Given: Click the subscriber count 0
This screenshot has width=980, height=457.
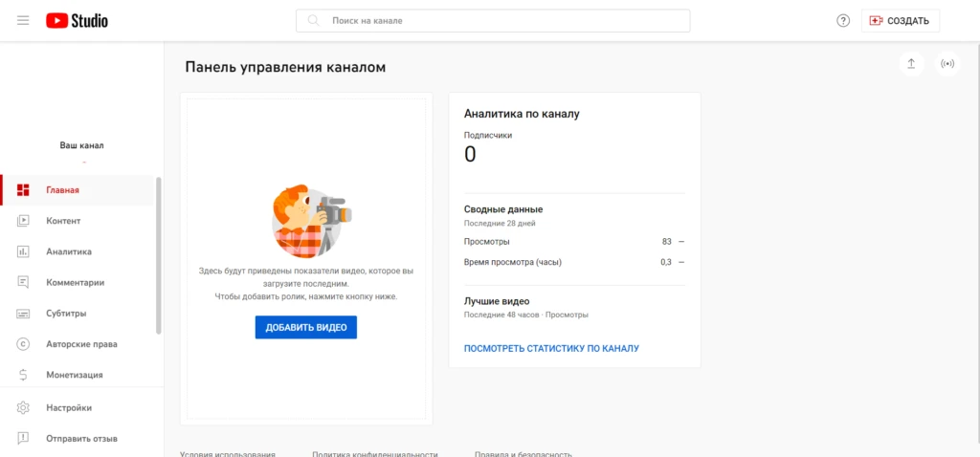Looking at the screenshot, I should (470, 154).
